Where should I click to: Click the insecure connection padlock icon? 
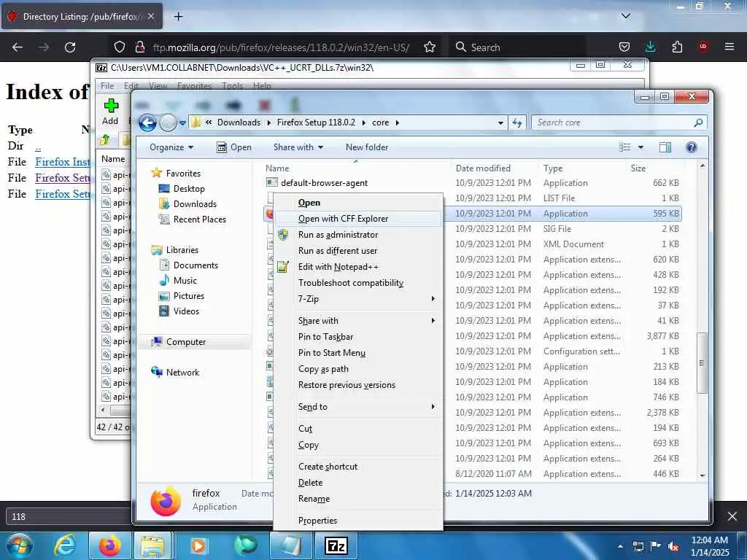click(x=139, y=47)
